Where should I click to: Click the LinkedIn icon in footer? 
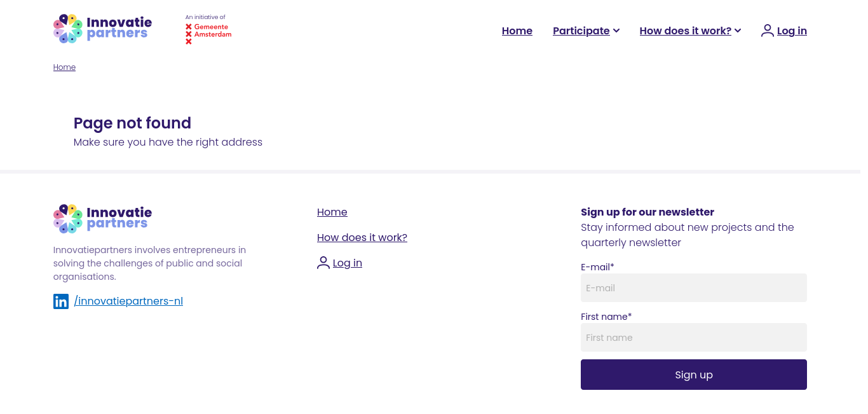point(61,301)
